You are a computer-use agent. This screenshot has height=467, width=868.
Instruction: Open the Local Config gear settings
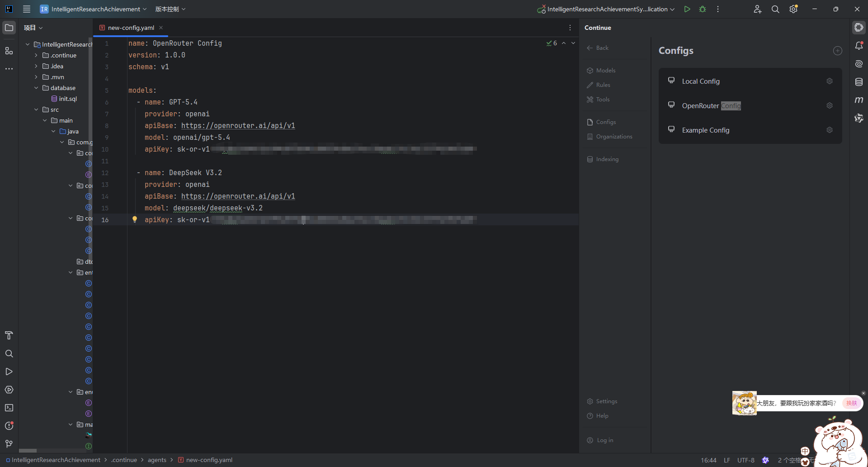click(830, 81)
